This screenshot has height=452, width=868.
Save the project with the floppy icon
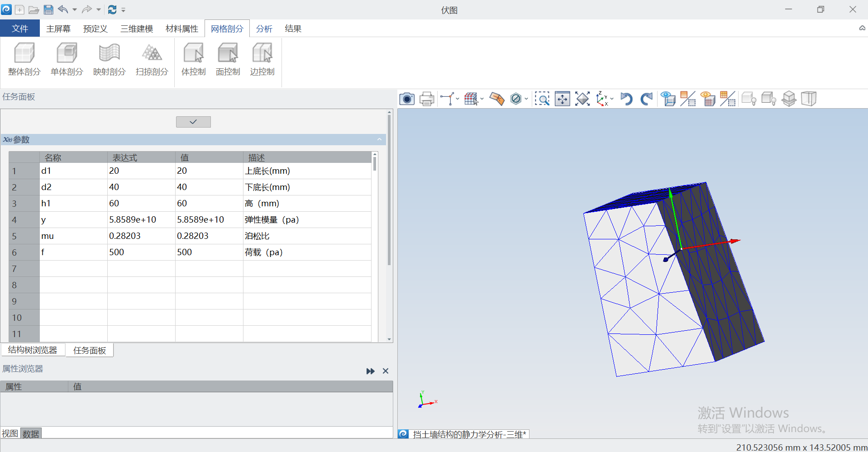tap(48, 10)
